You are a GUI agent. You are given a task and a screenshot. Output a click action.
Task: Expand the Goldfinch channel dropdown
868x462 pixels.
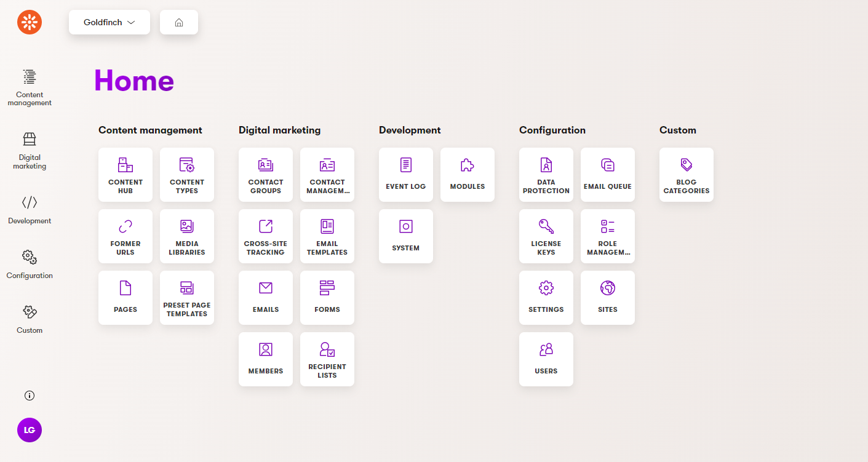pyautogui.click(x=109, y=22)
